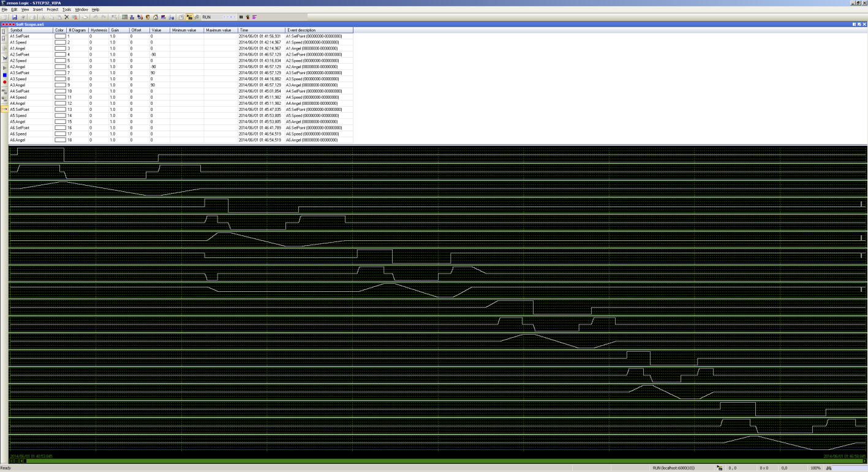Click the red record circle in sidebar
Viewport: 868px width, 472px height.
coord(5,82)
